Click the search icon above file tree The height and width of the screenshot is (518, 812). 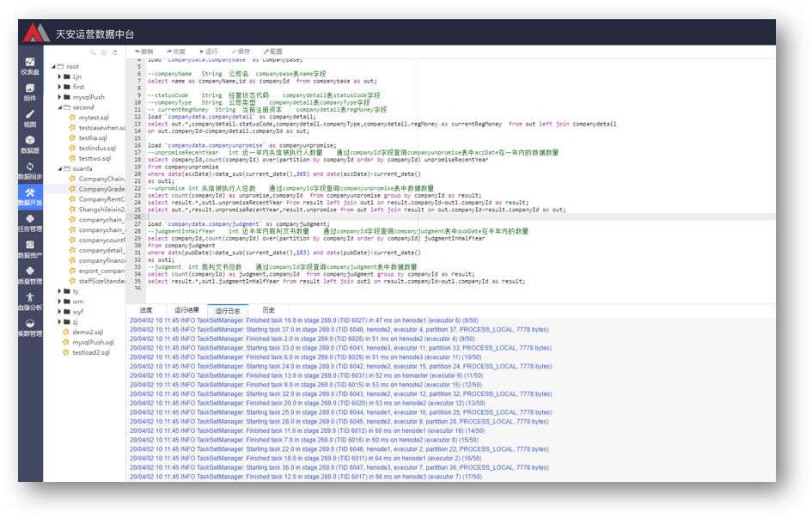(x=93, y=52)
